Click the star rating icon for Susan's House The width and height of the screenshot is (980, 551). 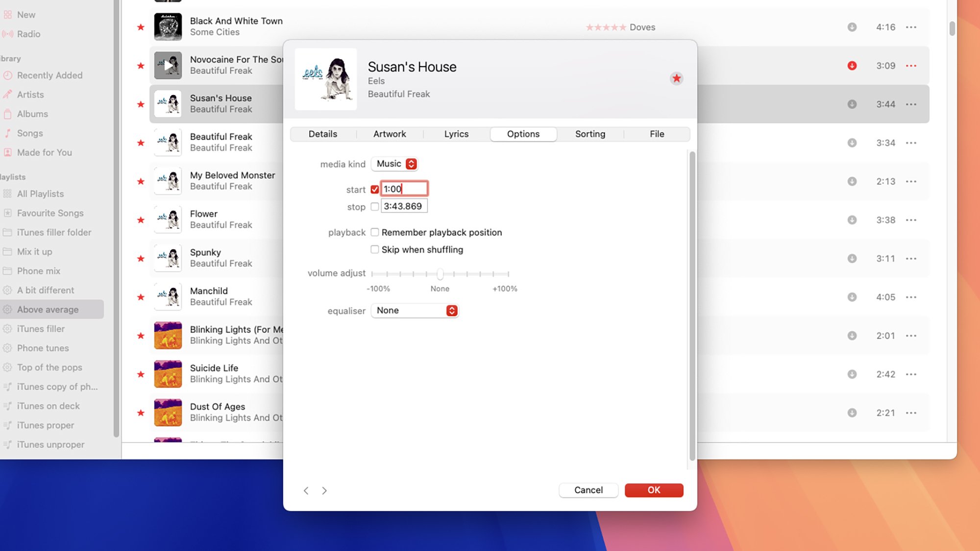(676, 79)
